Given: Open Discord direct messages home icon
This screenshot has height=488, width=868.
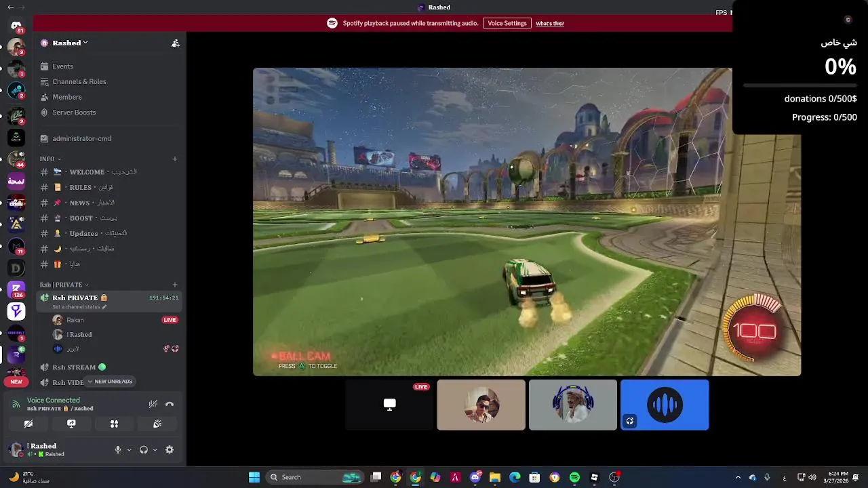Looking at the screenshot, I should 16,26.
